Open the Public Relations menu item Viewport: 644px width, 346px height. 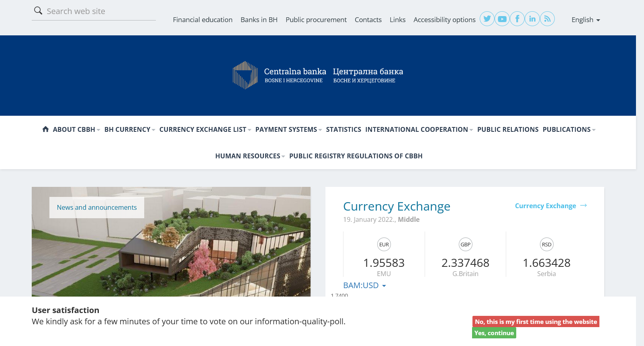point(507,129)
